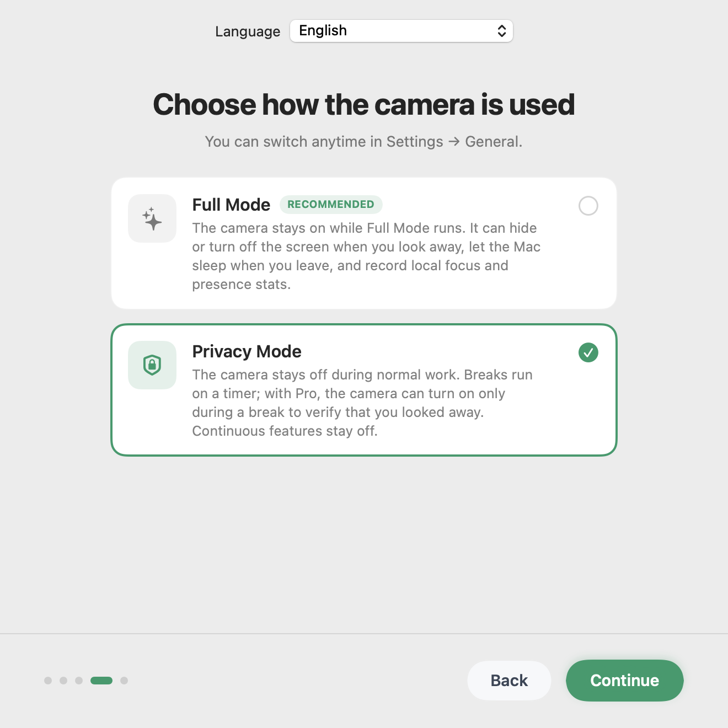The height and width of the screenshot is (728, 728).
Task: Click the checked Privacy Mode radio indicator
Action: (x=588, y=352)
